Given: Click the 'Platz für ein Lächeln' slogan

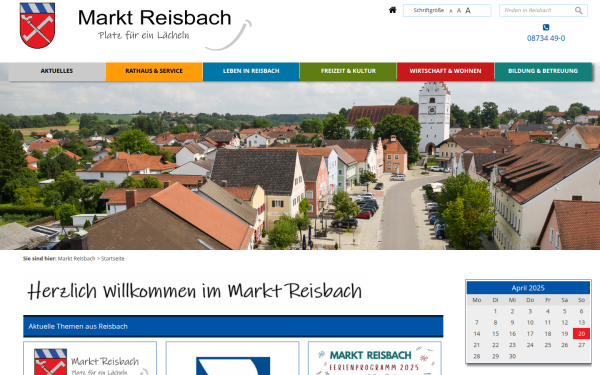Looking at the screenshot, I should [x=144, y=36].
